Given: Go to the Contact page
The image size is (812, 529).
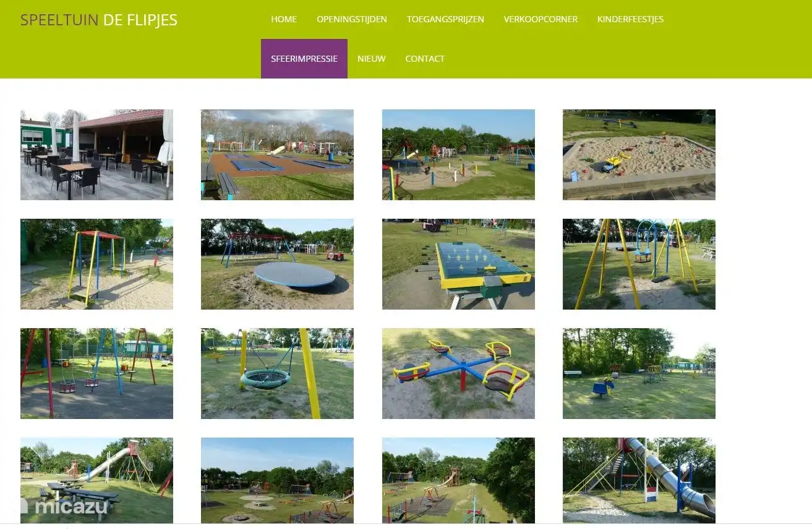Looking at the screenshot, I should [x=425, y=59].
